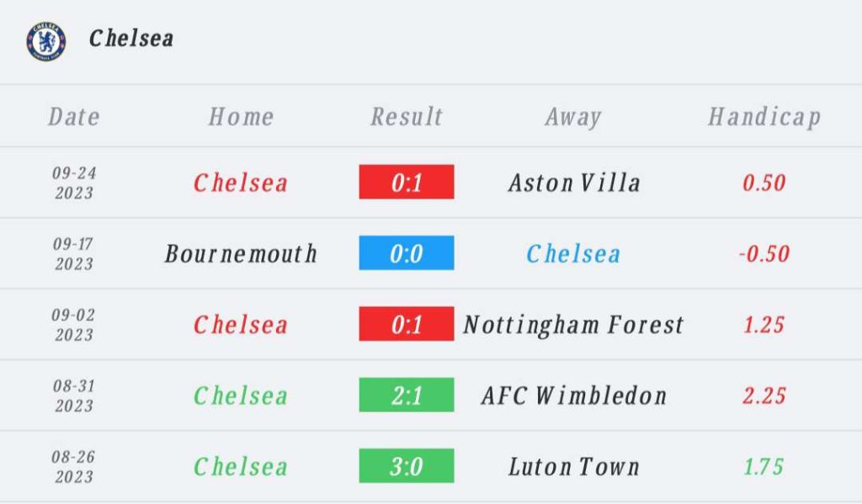862x504 pixels.
Task: Open the red 0:1 Aston Villa result
Action: click(x=407, y=183)
